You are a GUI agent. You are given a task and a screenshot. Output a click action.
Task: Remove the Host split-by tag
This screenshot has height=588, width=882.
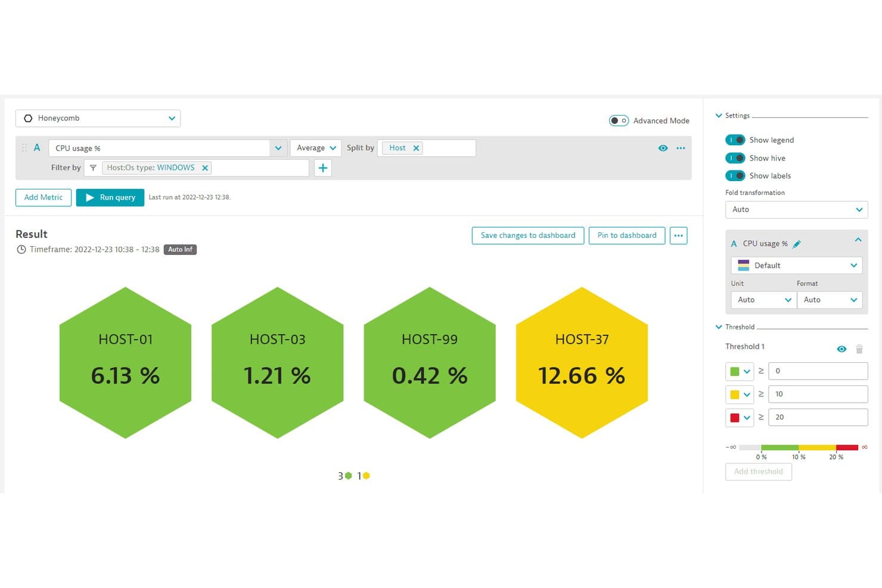pyautogui.click(x=416, y=148)
